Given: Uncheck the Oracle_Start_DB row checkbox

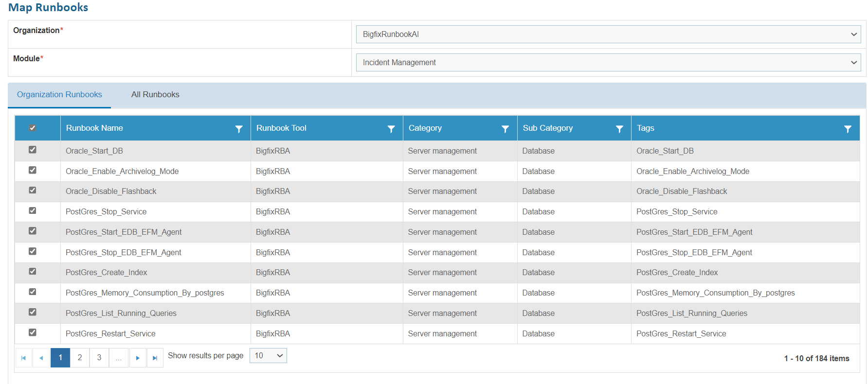Looking at the screenshot, I should (33, 150).
